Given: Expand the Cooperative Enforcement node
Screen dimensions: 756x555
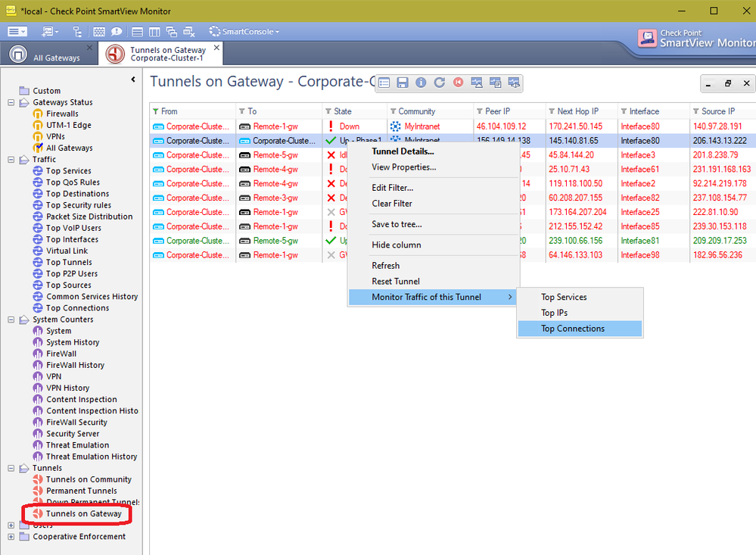Looking at the screenshot, I should [x=11, y=537].
